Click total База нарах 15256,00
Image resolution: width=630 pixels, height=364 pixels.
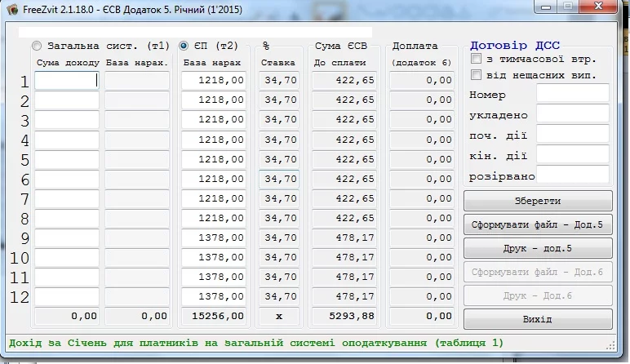214,316
